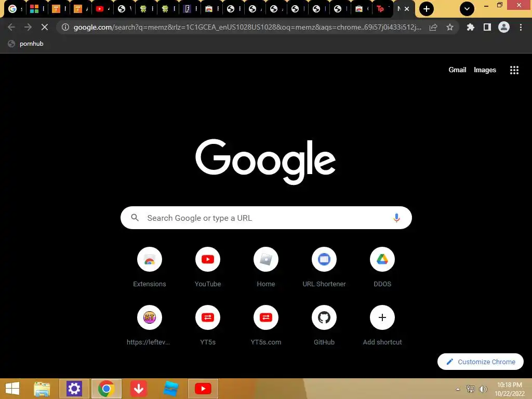Open Chrome three-dot menu

521,27
